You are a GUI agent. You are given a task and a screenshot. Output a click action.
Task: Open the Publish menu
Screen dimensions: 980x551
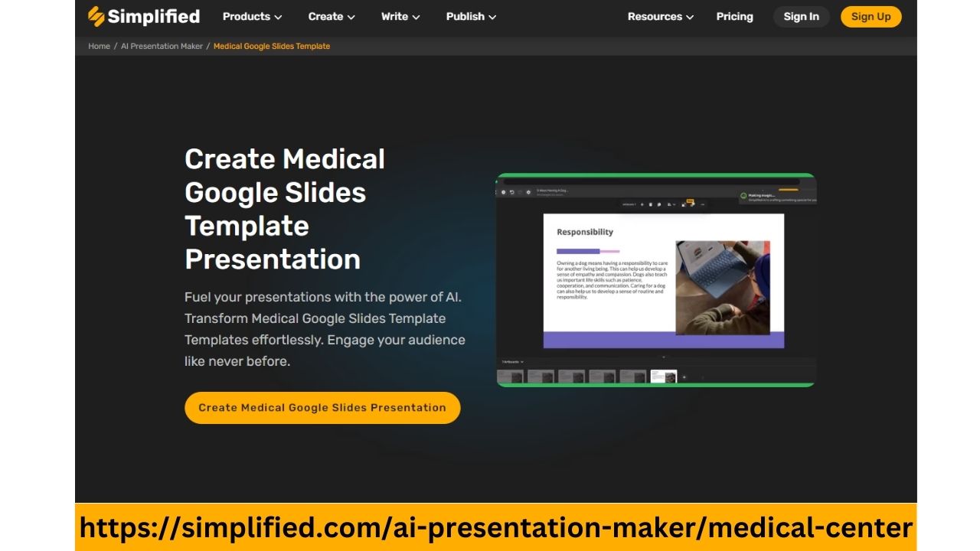pyautogui.click(x=471, y=16)
